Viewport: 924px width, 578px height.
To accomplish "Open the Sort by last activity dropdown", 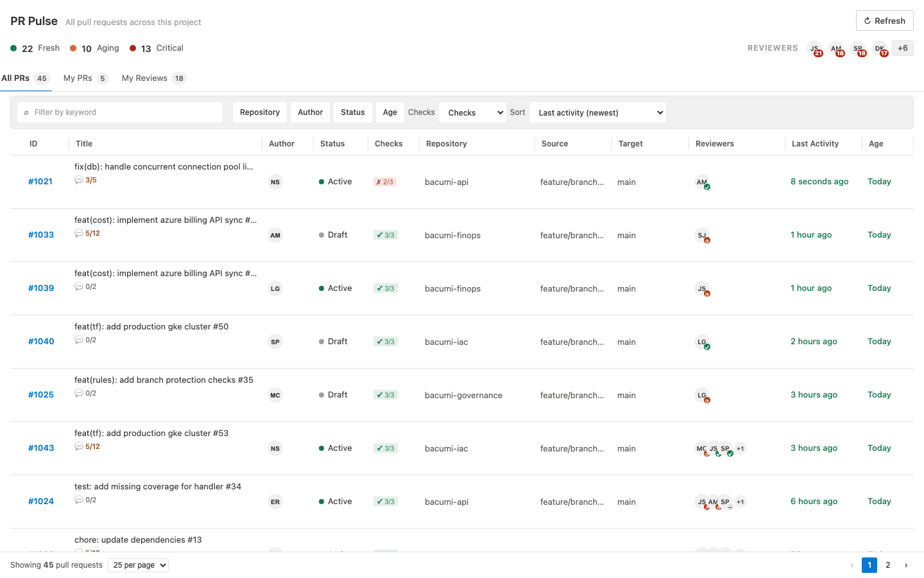I will [x=597, y=112].
